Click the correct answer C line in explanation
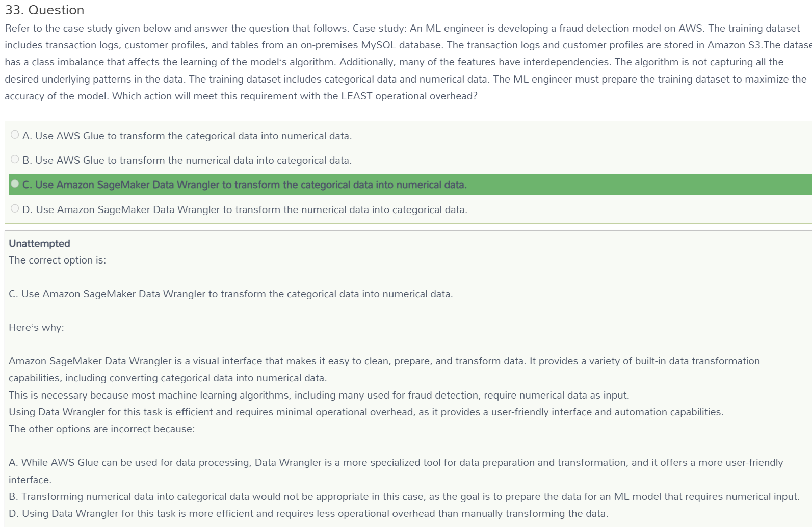Image resolution: width=812 pixels, height=527 pixels. tap(230, 294)
